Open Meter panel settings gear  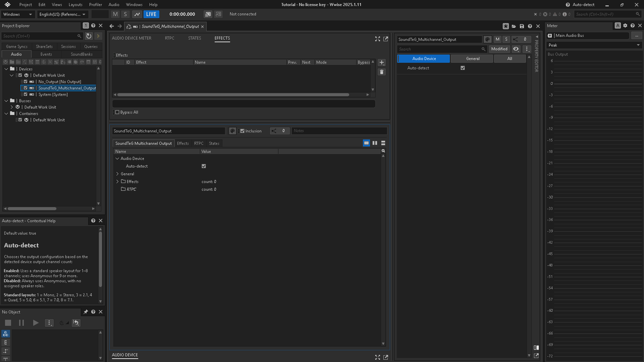(625, 26)
